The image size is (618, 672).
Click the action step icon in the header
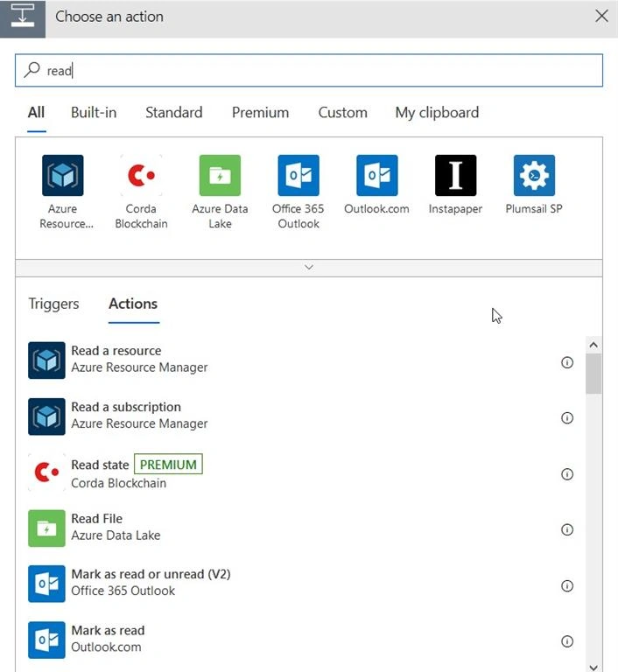[x=23, y=19]
